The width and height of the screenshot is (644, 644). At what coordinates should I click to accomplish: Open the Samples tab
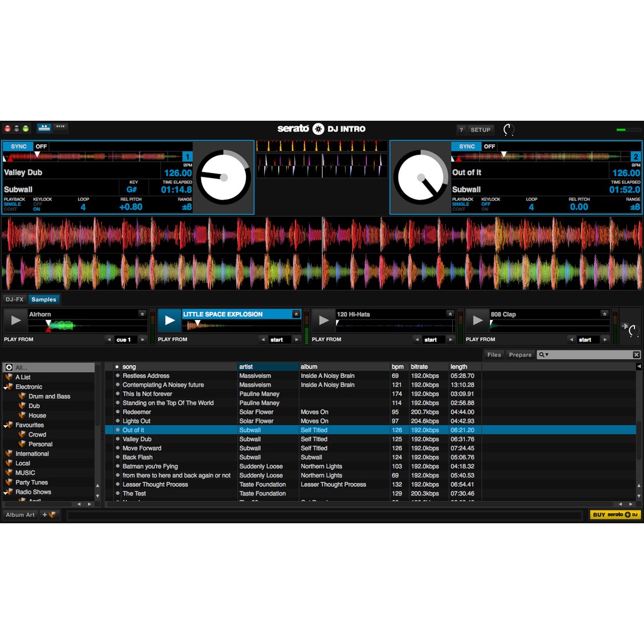point(43,299)
